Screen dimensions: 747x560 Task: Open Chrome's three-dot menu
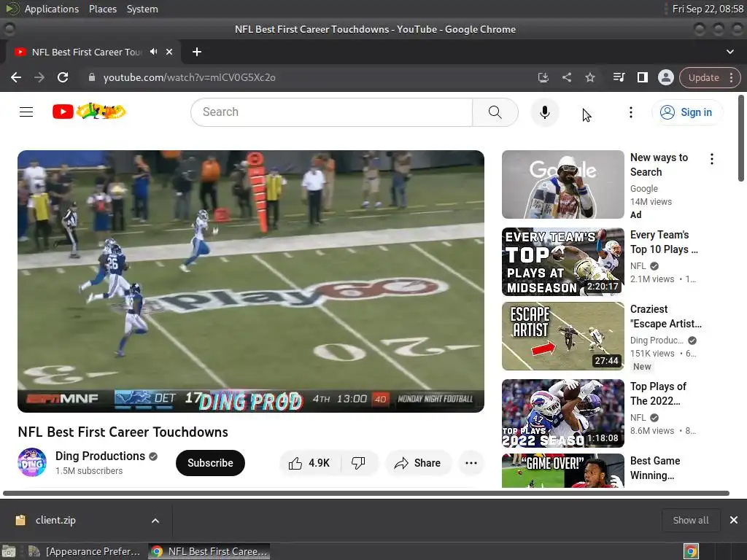[x=731, y=77]
